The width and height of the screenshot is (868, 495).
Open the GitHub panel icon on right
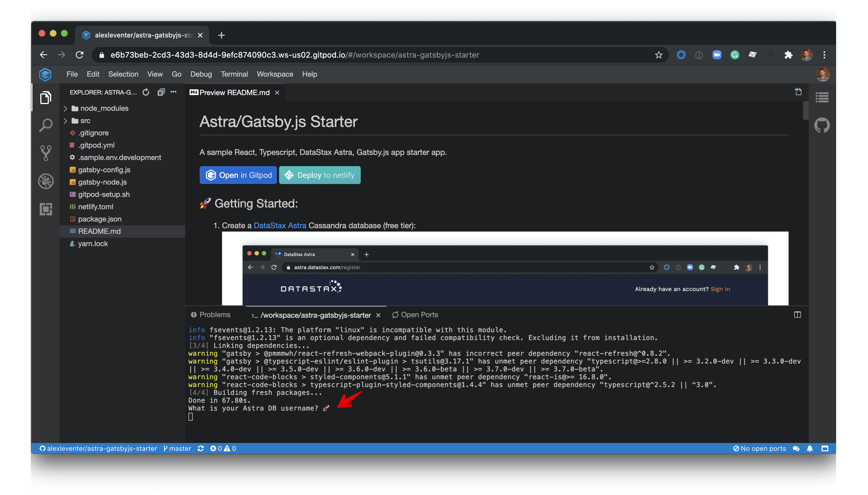coord(822,126)
